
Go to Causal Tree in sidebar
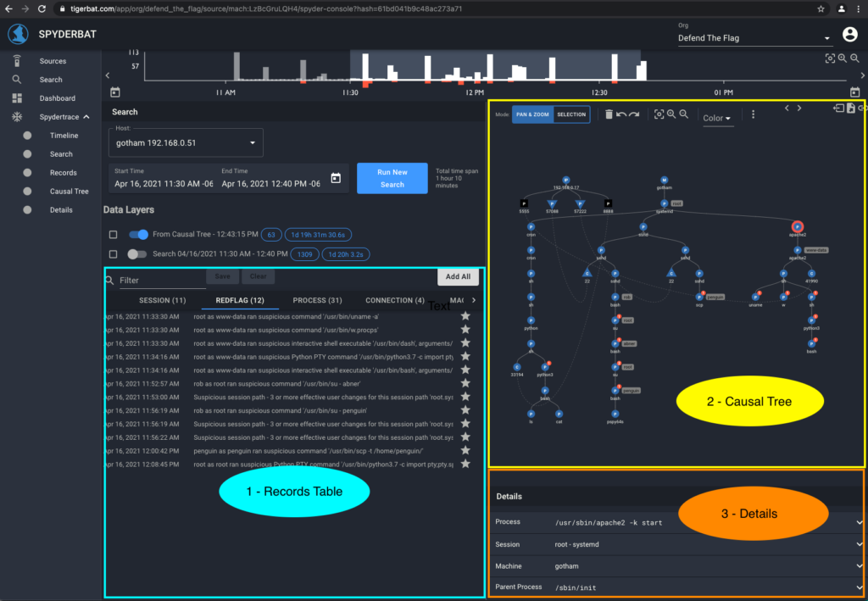coord(70,192)
